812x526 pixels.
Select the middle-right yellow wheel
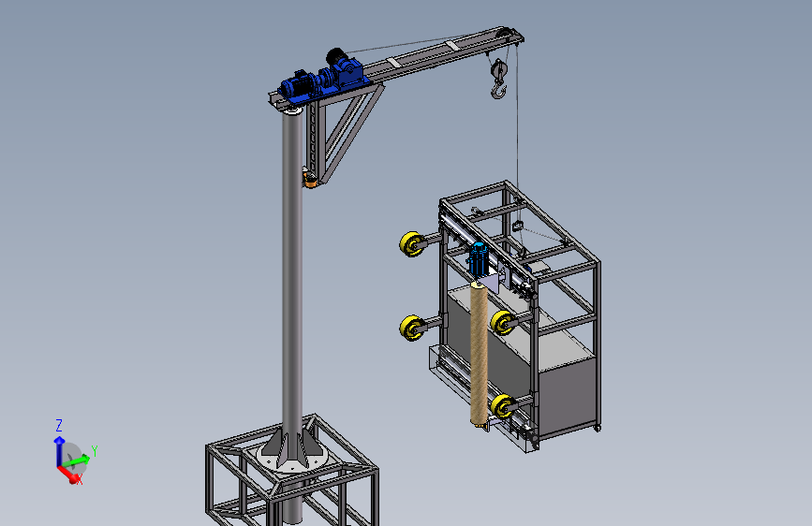tap(503, 323)
